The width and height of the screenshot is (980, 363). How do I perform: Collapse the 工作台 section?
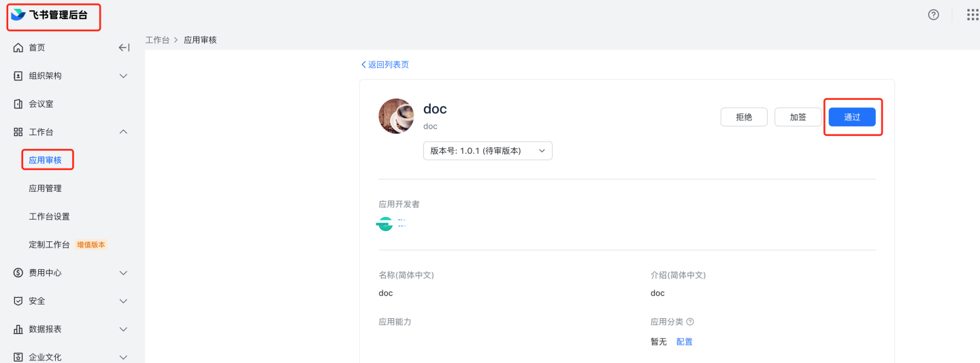[x=123, y=132]
